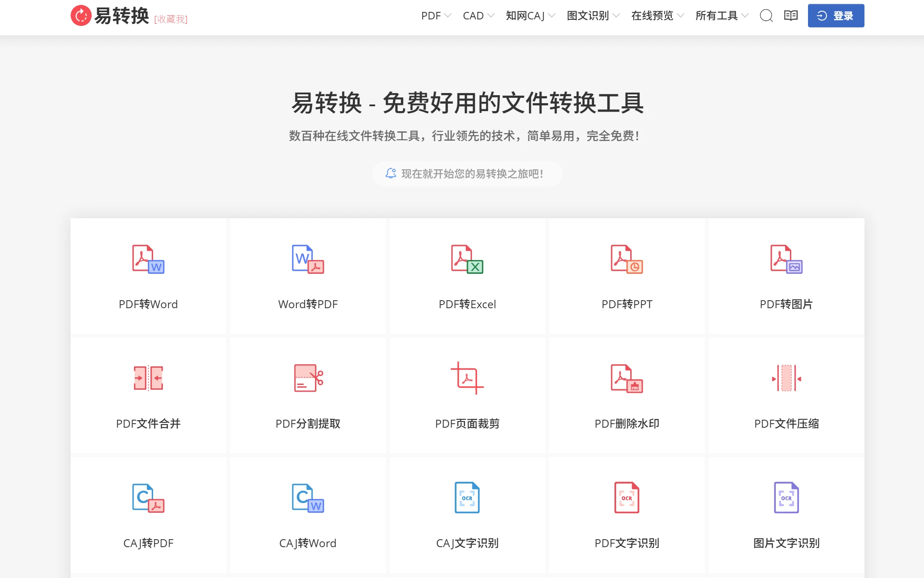
Task: Expand the 知网CAJ dropdown menu
Action: click(x=531, y=16)
